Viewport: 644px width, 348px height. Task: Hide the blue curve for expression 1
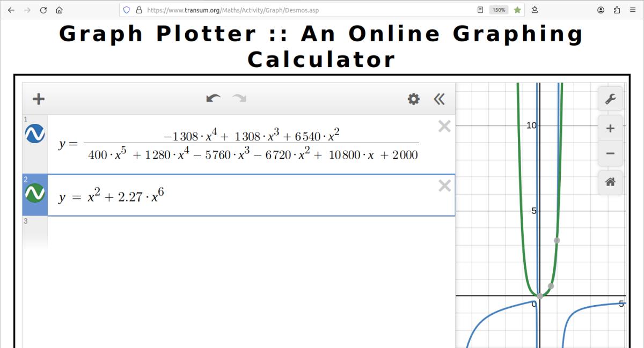coord(35,134)
